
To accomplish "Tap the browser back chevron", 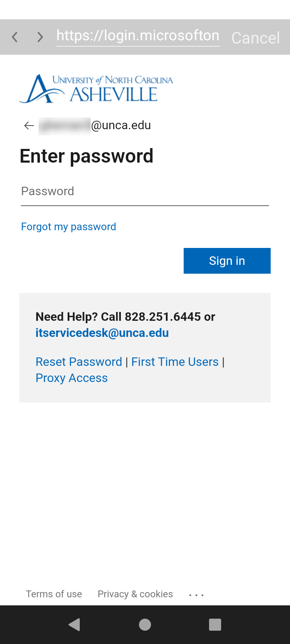I will click(15, 37).
